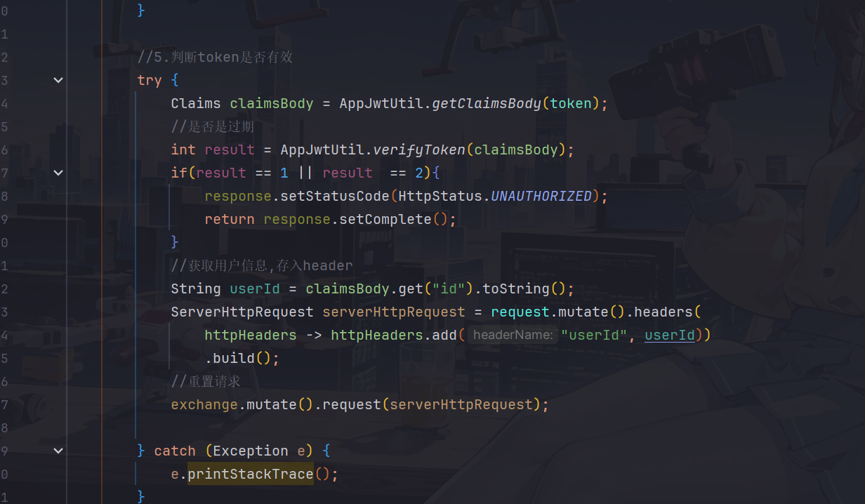The image size is (865, 504).
Task: Click "serverHttpRequest" argument in exchange.mutate().request
Action: (x=461, y=404)
